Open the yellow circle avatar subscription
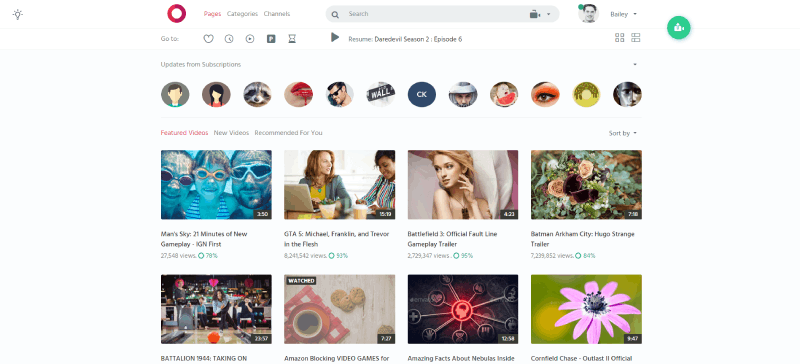Screen dimensions: 800x364 (x=586, y=94)
